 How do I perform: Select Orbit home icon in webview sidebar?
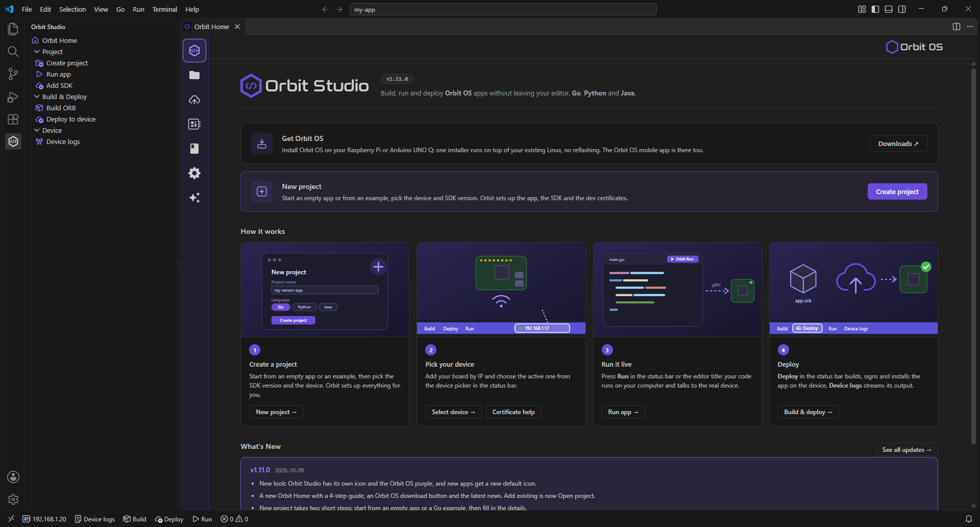coord(194,51)
